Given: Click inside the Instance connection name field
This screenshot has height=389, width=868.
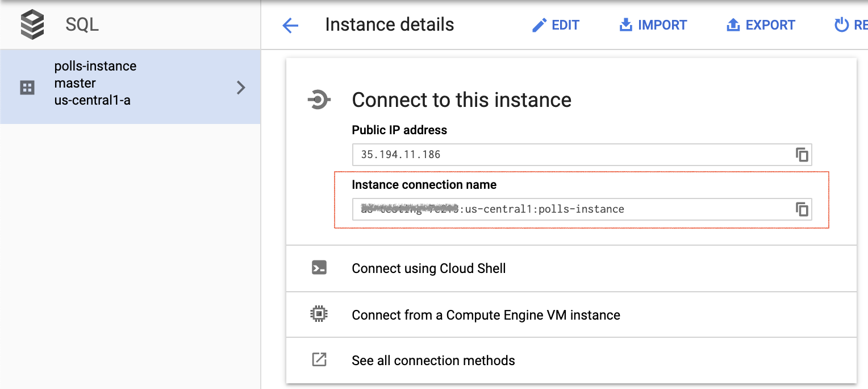Looking at the screenshot, I should 568,209.
